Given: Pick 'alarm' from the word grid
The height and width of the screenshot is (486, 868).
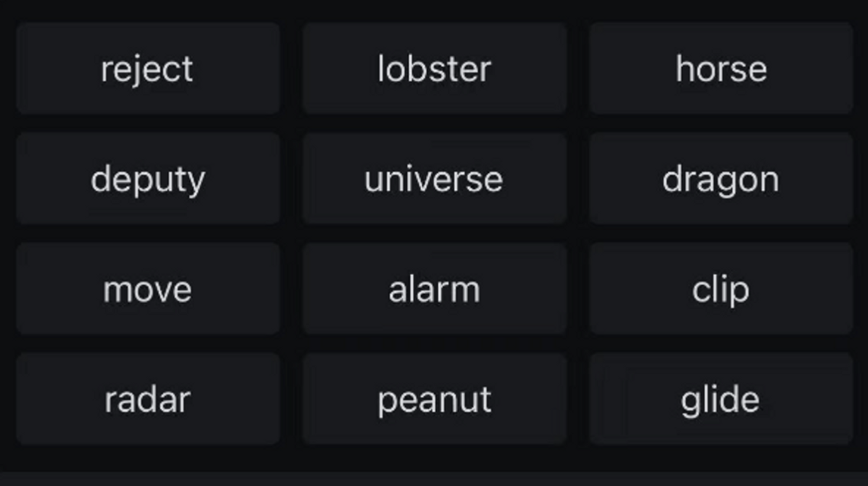Looking at the screenshot, I should 434,289.
